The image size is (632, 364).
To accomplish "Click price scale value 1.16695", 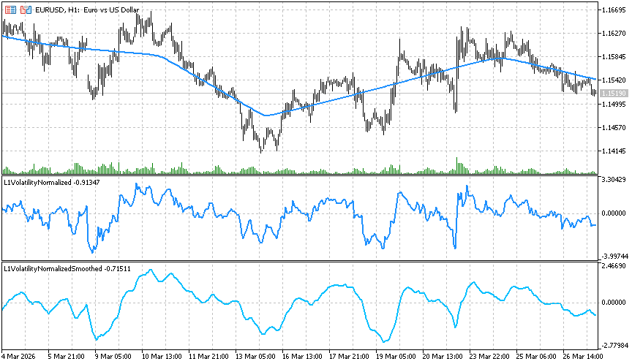I will [x=614, y=10].
